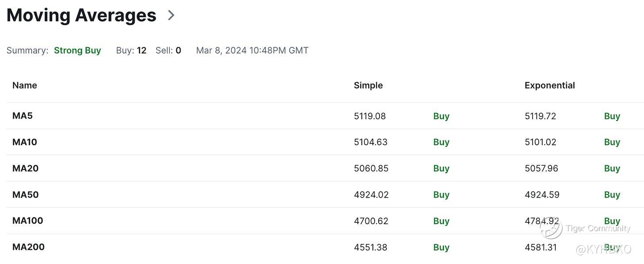Screen dimensions: 644x264
Task: Select the MA100 row name
Action: point(28,221)
